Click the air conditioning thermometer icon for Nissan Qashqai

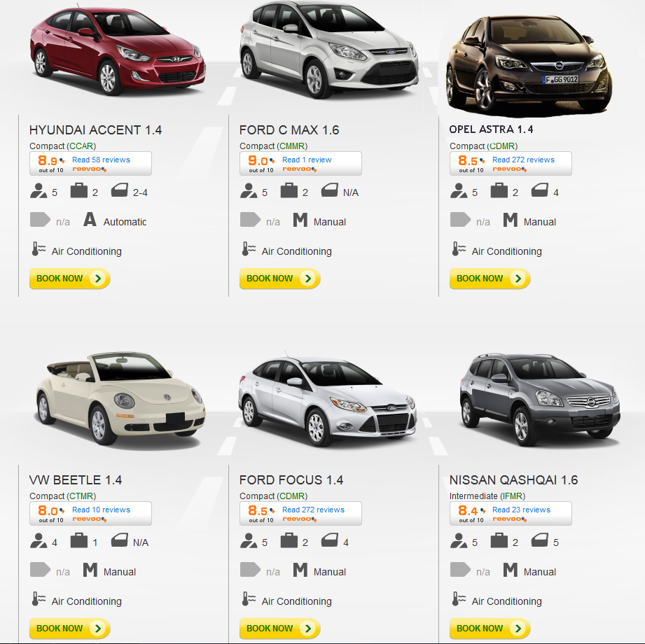click(x=459, y=598)
